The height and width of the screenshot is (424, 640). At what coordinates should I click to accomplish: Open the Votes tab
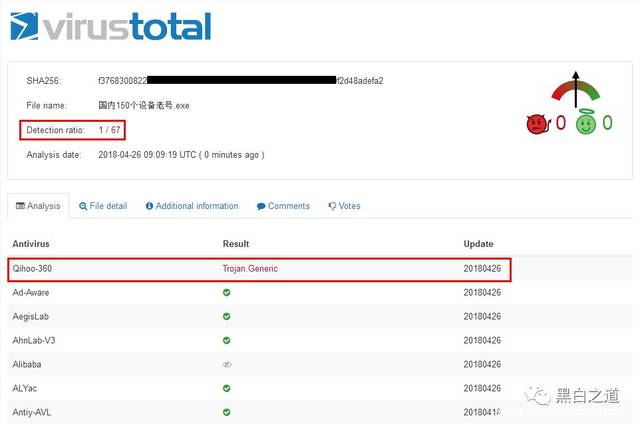point(344,206)
